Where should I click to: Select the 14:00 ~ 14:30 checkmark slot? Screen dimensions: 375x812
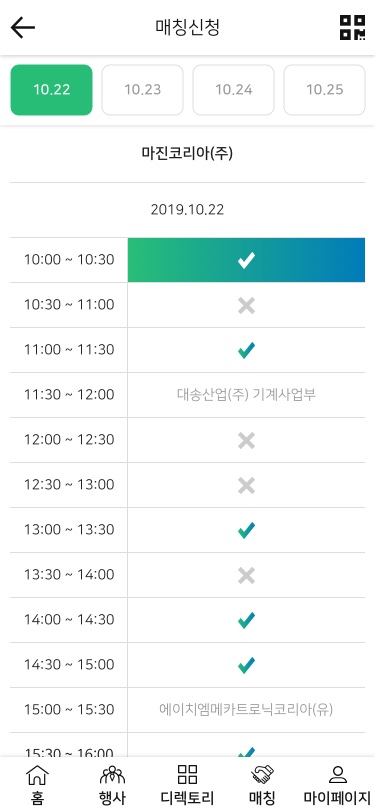point(246,620)
